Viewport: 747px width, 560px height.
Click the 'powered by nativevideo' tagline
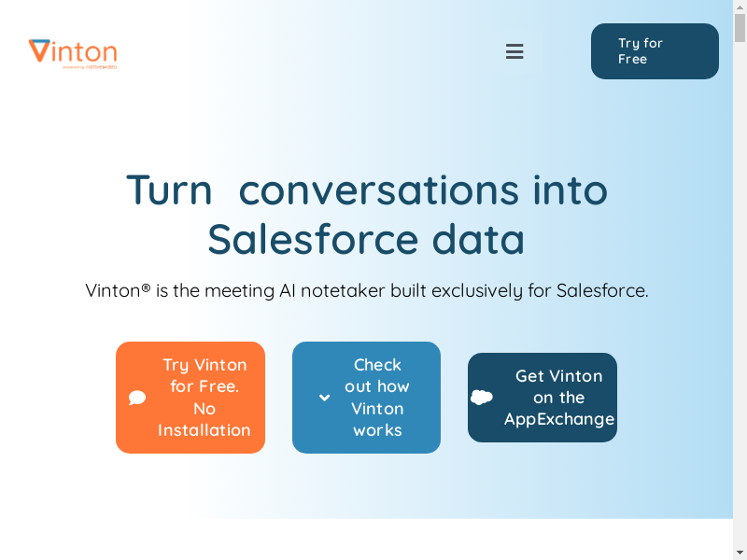(90, 67)
